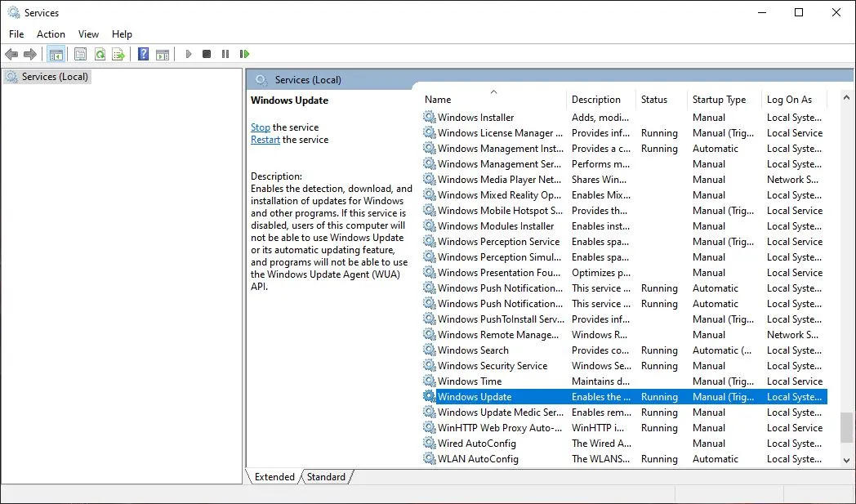Select Services (Local) in the console tree
The height and width of the screenshot is (504, 856).
click(55, 77)
